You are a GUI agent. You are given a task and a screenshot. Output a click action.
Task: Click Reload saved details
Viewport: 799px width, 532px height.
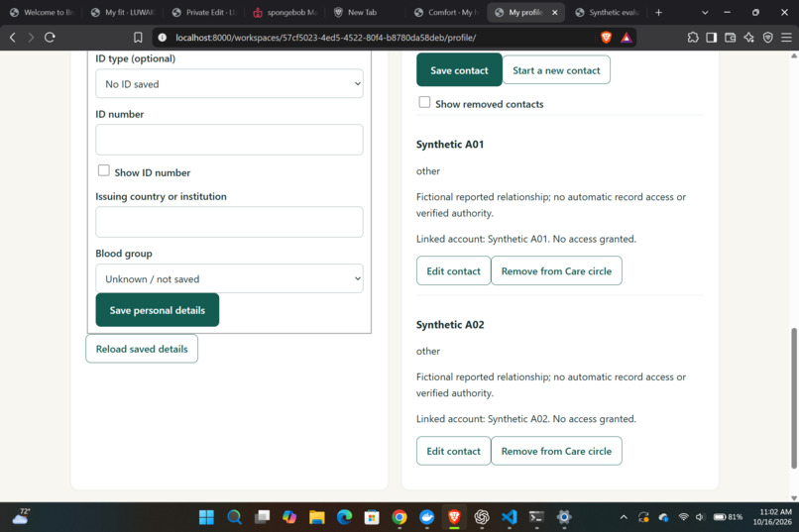142,349
